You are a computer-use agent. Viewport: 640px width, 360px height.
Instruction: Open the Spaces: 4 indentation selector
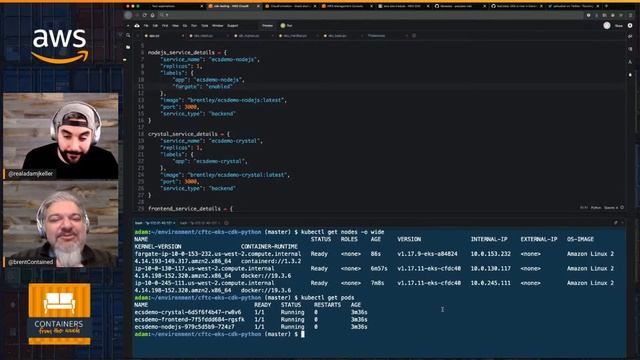[x=611, y=207]
